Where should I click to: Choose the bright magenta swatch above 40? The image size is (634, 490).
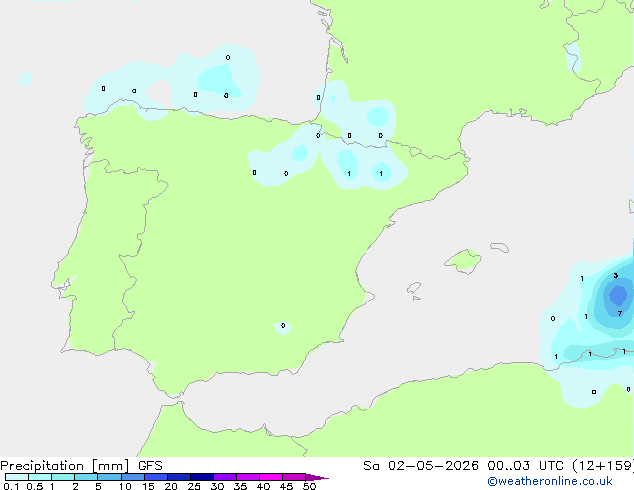tap(271, 477)
